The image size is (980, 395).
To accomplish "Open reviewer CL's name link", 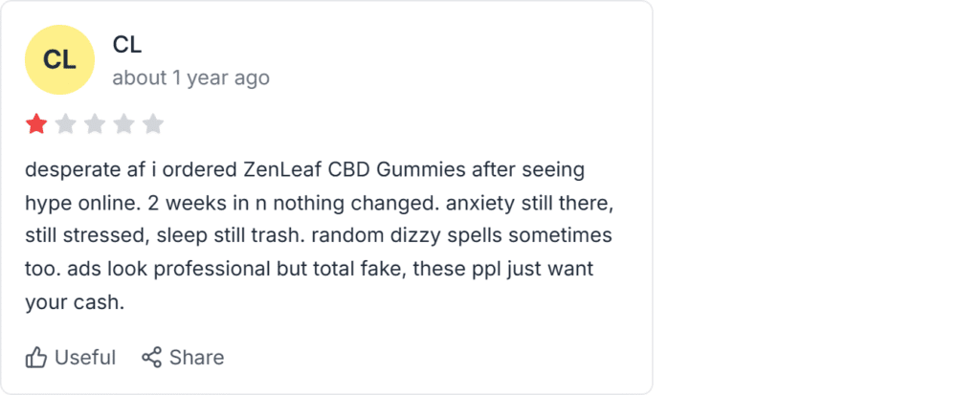I will 127,45.
